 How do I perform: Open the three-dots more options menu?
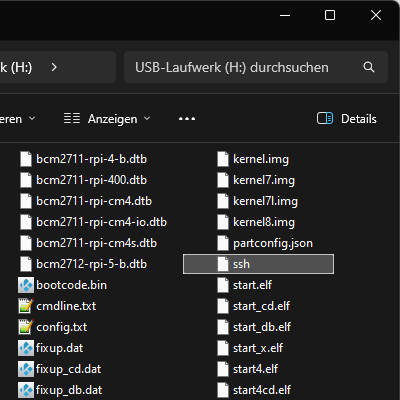click(x=187, y=119)
